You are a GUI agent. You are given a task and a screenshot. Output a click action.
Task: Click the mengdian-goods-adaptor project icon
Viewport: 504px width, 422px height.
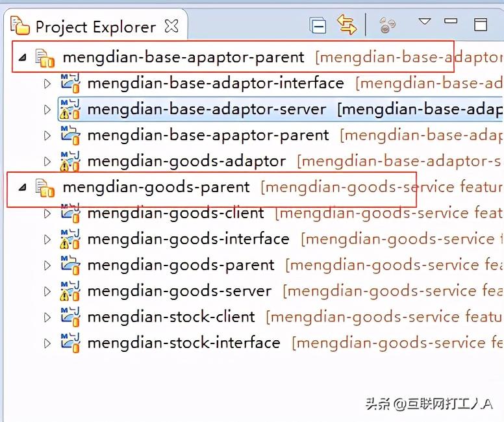(69, 162)
